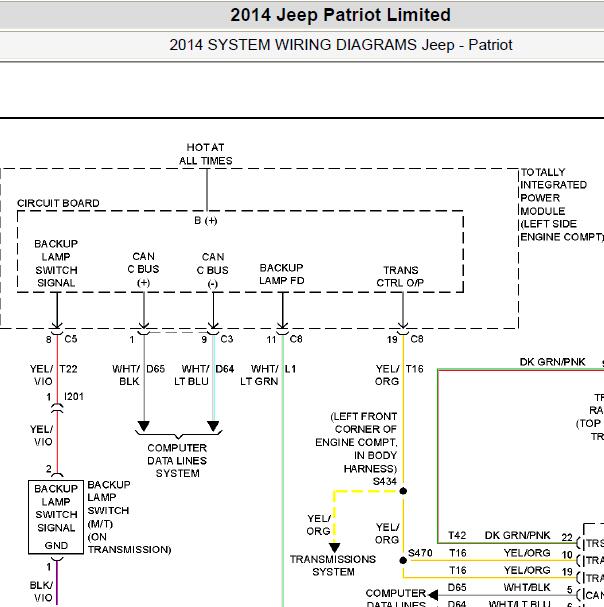Click the arrowhead above TRANSMISSIONS SYSTEM

coord(335,548)
